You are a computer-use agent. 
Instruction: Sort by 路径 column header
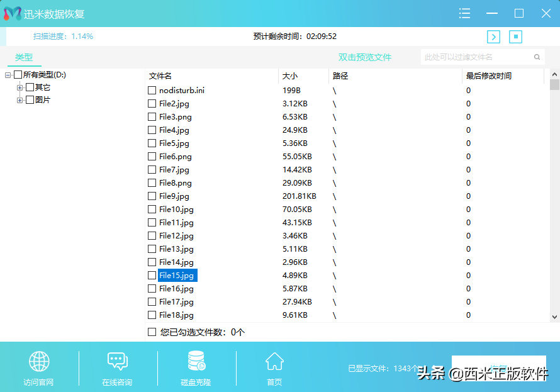(340, 76)
